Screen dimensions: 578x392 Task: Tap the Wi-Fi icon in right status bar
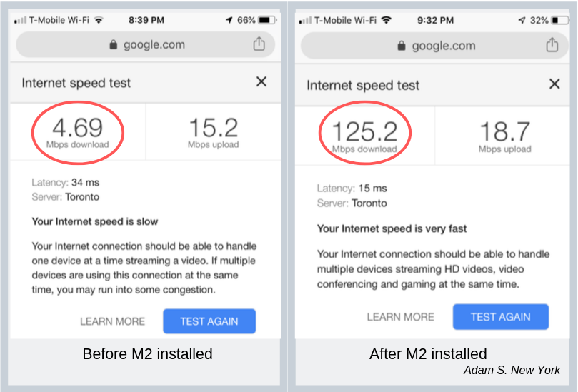386,20
